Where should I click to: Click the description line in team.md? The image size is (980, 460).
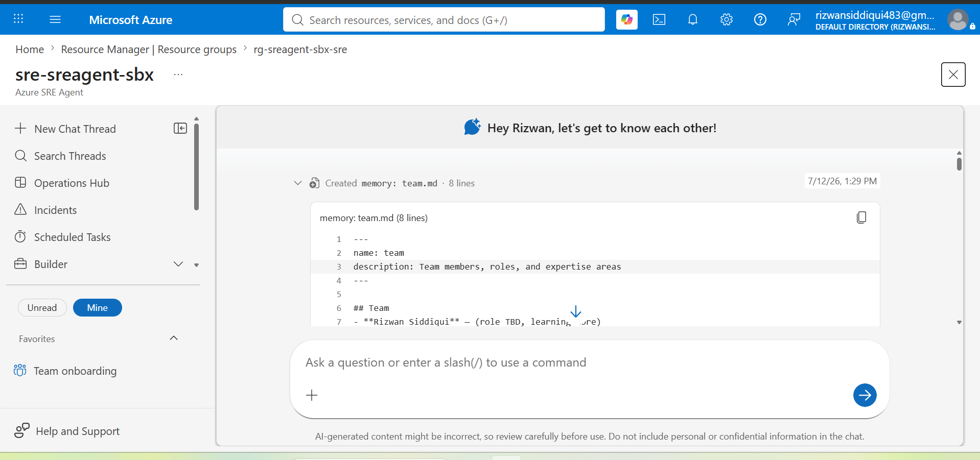click(x=487, y=267)
